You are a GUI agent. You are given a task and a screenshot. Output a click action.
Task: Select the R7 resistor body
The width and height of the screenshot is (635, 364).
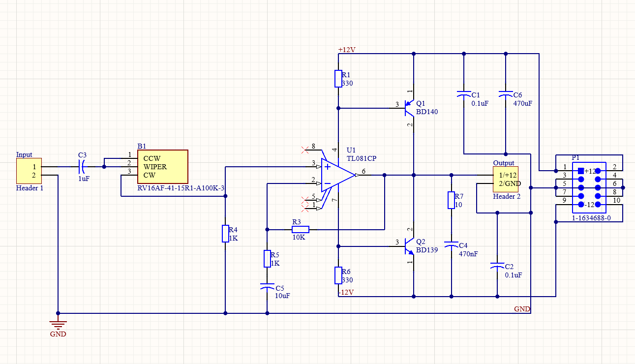[451, 200]
